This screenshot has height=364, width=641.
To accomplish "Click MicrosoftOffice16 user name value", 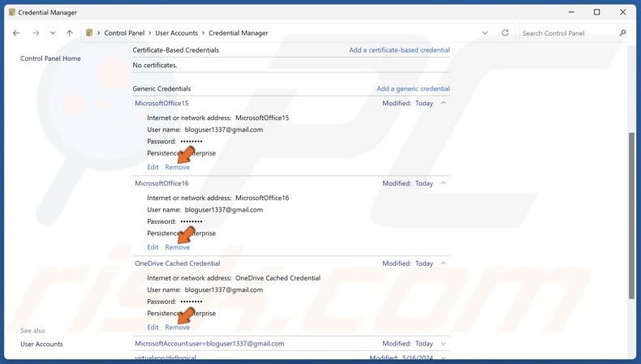I will [224, 210].
